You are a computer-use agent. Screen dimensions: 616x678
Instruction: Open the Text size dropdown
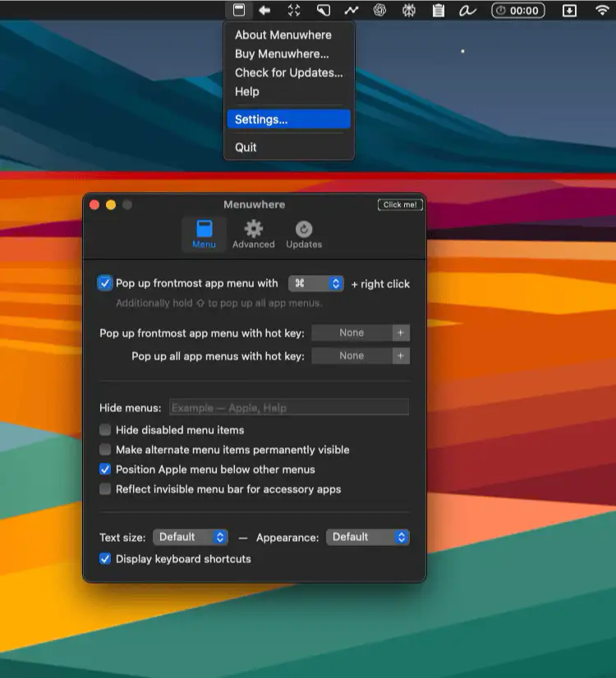pos(191,537)
